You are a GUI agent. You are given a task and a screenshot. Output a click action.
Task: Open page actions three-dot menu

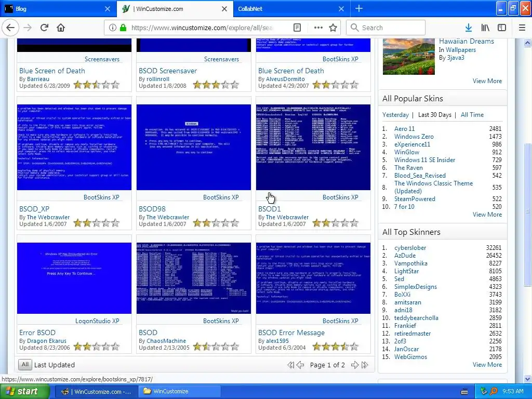coord(318,28)
